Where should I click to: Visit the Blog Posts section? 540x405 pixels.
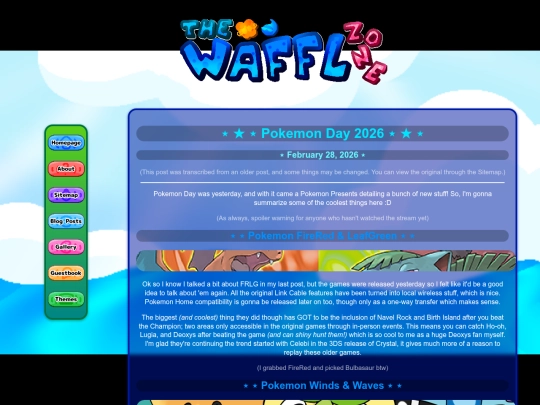[x=66, y=221]
